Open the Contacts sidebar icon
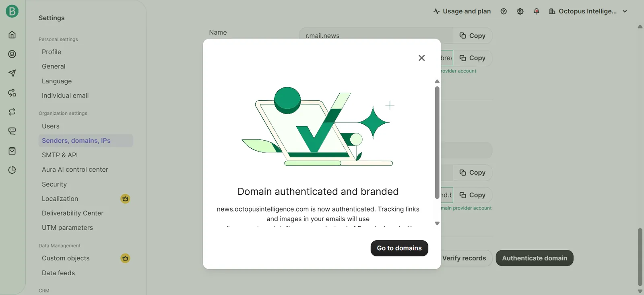The width and height of the screenshot is (644, 295). click(12, 54)
